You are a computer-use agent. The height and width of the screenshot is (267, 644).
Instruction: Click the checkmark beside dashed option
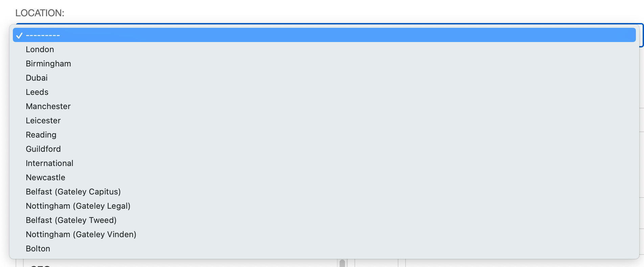coord(19,36)
